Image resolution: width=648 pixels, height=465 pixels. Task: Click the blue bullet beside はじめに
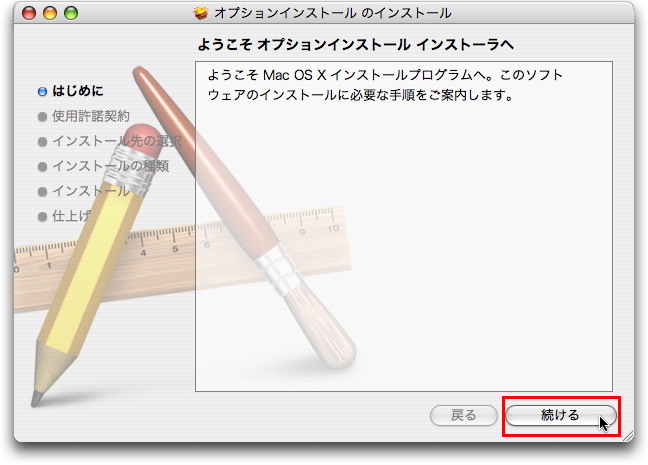[42, 92]
